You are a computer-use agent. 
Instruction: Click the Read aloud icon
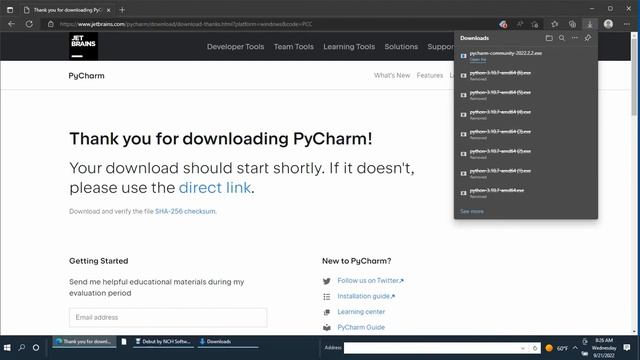[520, 24]
